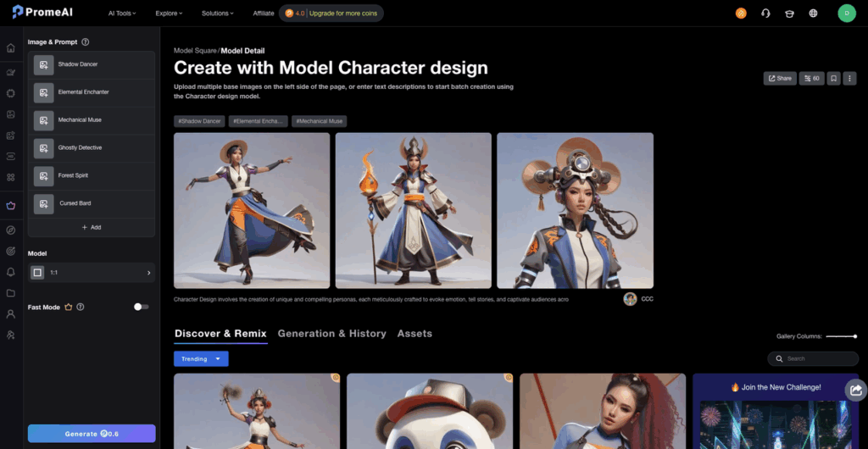Open the three-dot more options menu
The width and height of the screenshot is (868, 449).
(x=849, y=79)
